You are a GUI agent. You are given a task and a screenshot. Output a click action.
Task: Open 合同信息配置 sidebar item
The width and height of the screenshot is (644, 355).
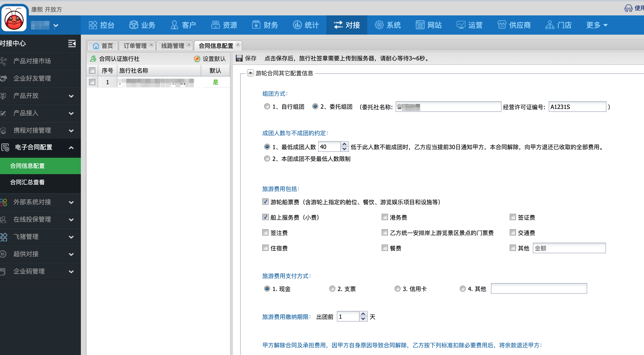click(x=40, y=166)
